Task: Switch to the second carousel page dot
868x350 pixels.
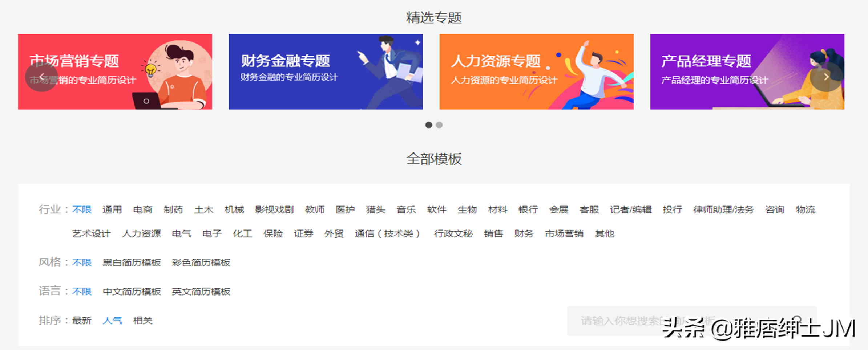Action: coord(439,125)
